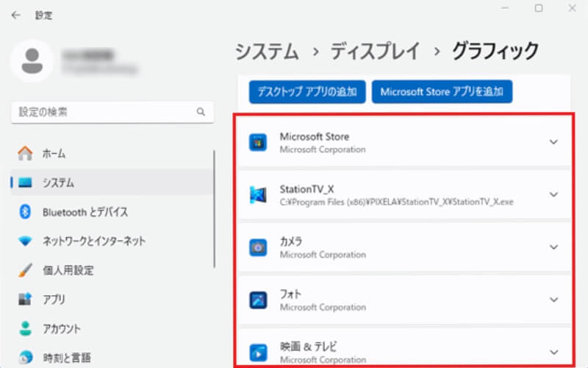The width and height of the screenshot is (588, 368).
Task: Click the sidebar vertical scrollbar
Action: tap(214, 209)
